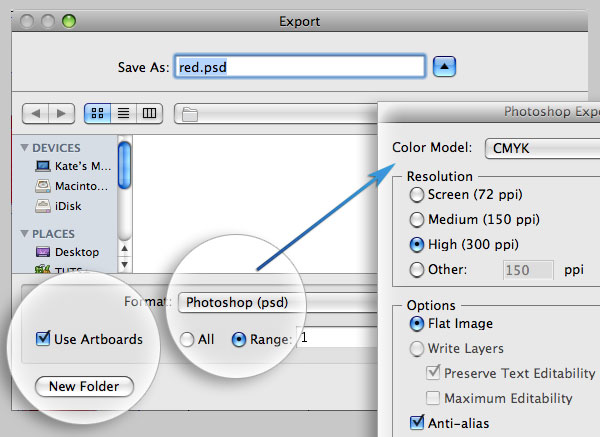Open the folder location popup menu
The image size is (600, 437).
[276, 114]
